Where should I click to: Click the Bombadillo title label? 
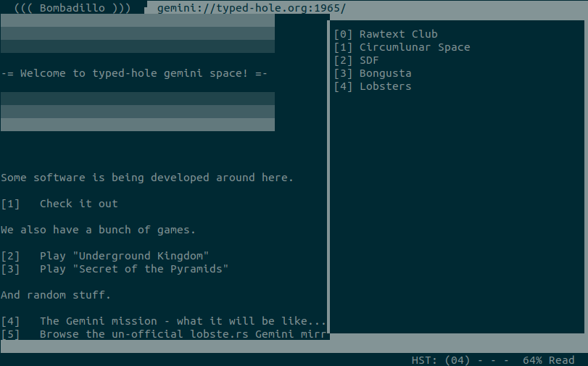click(73, 8)
